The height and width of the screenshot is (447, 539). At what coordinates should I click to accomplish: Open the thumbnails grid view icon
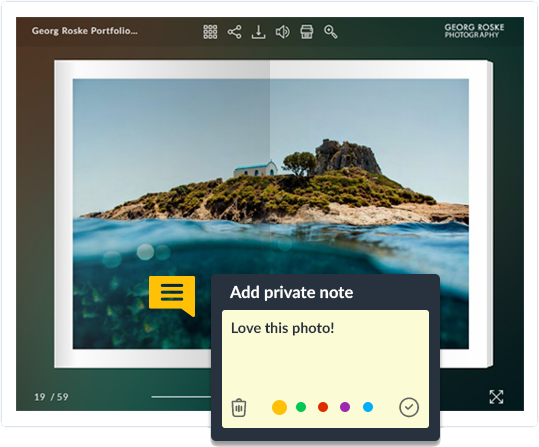210,32
